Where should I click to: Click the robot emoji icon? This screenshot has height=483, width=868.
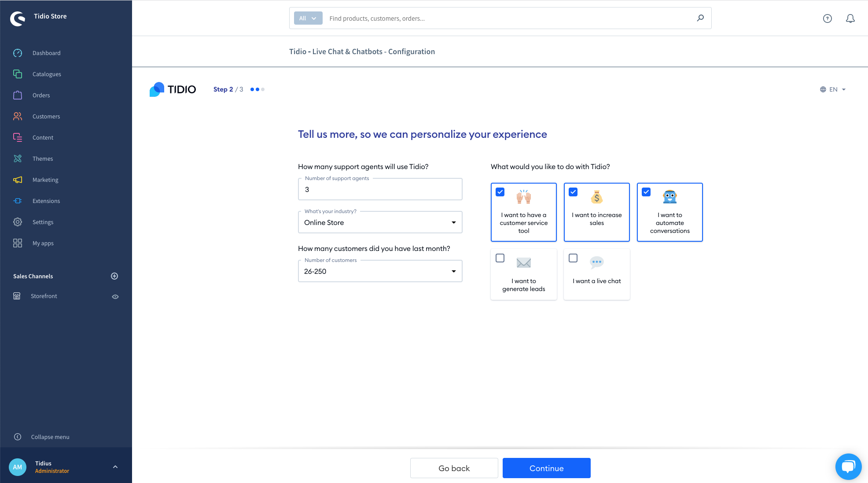click(x=670, y=196)
